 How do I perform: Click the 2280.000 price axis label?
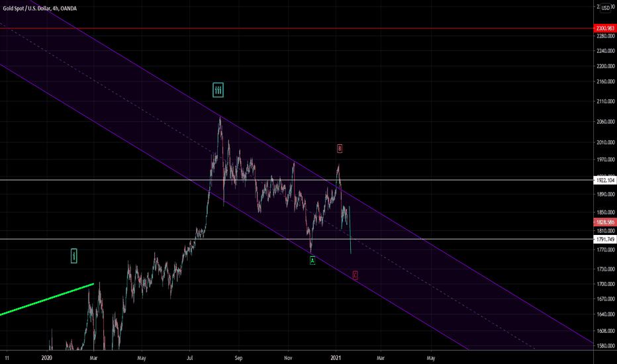click(606, 36)
